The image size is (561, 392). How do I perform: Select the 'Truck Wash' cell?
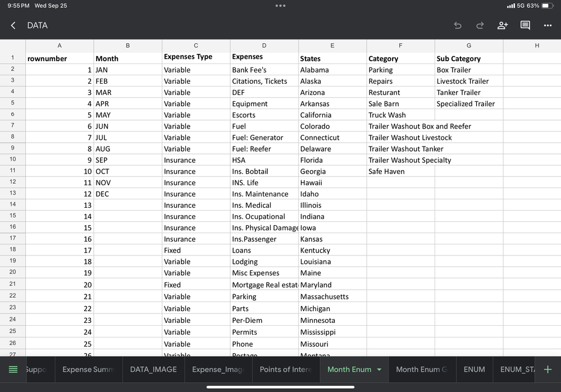pos(400,115)
